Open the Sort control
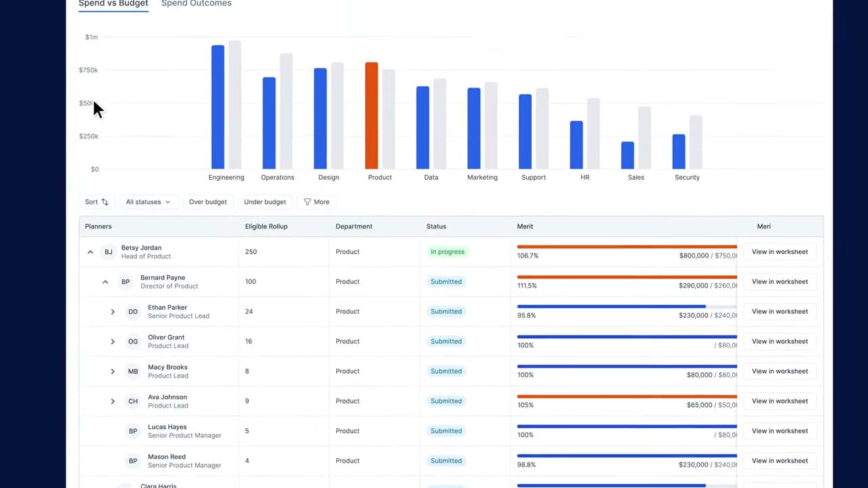This screenshot has width=868, height=488. pyautogui.click(x=97, y=202)
